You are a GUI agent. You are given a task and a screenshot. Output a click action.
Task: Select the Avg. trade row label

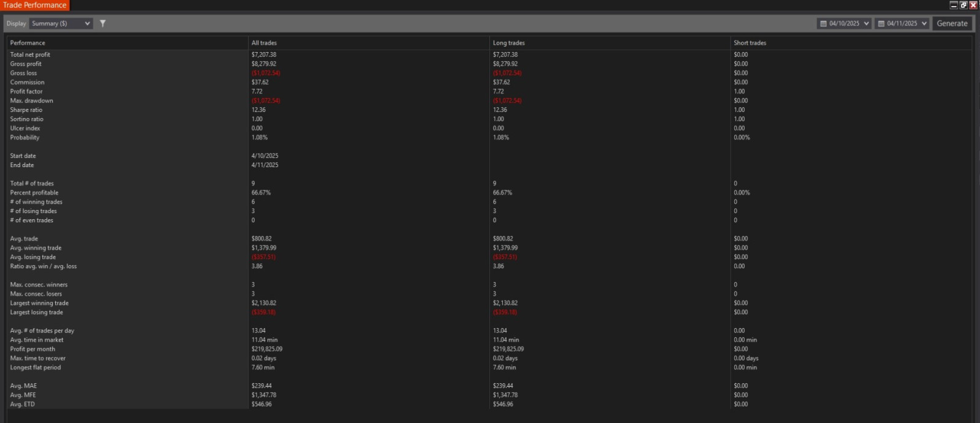(x=24, y=238)
